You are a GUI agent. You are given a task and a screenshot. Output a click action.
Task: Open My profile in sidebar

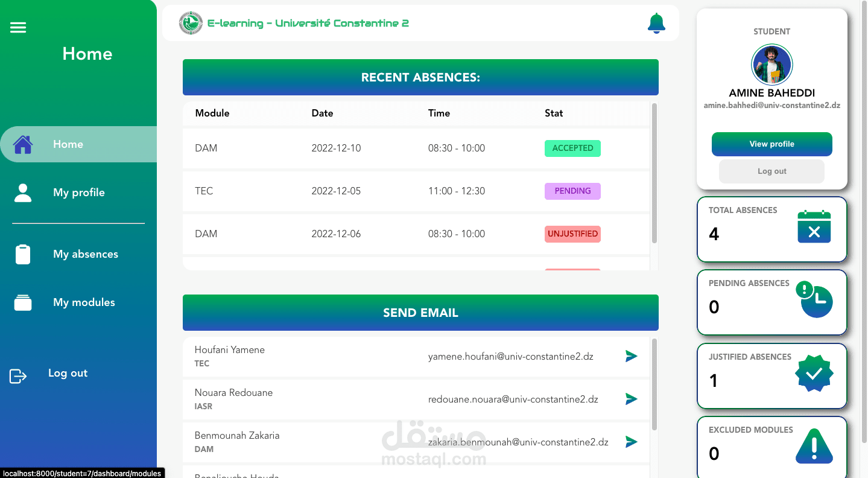click(78, 193)
